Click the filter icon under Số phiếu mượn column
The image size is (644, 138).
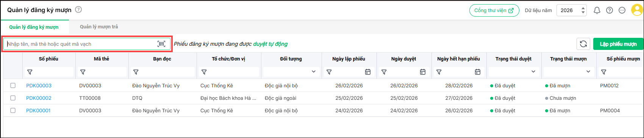tap(604, 72)
